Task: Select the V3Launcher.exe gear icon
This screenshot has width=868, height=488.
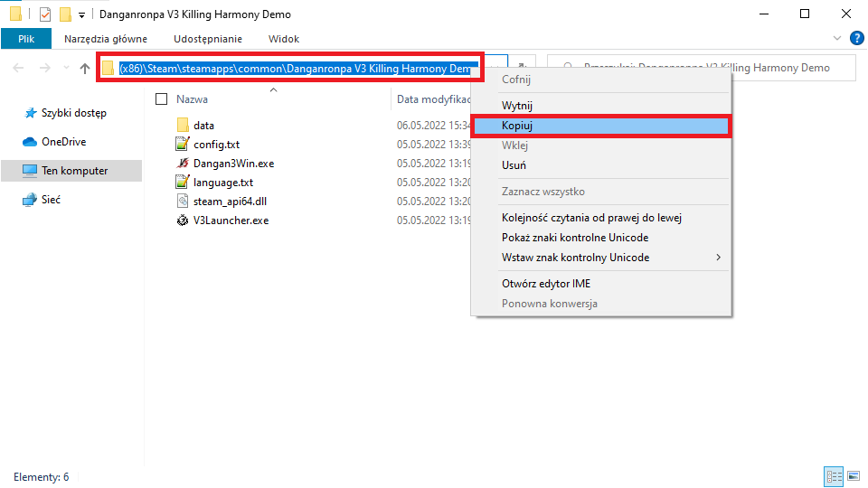Action: pyautogui.click(x=182, y=221)
